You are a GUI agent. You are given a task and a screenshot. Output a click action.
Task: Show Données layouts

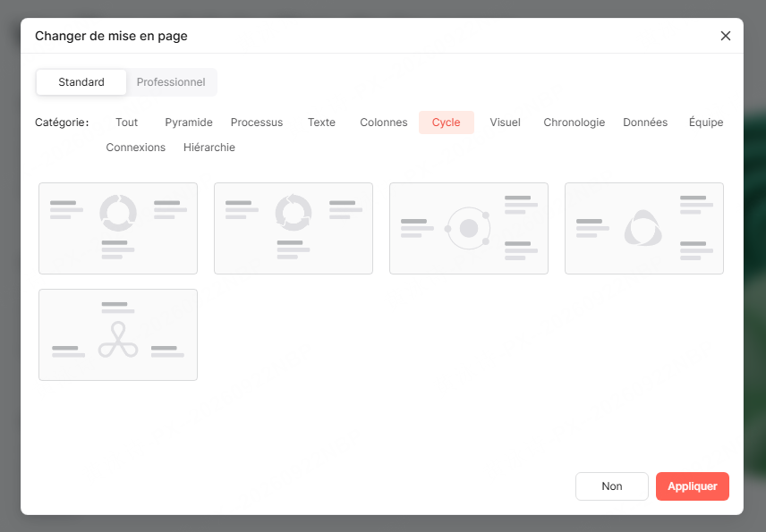tap(645, 122)
